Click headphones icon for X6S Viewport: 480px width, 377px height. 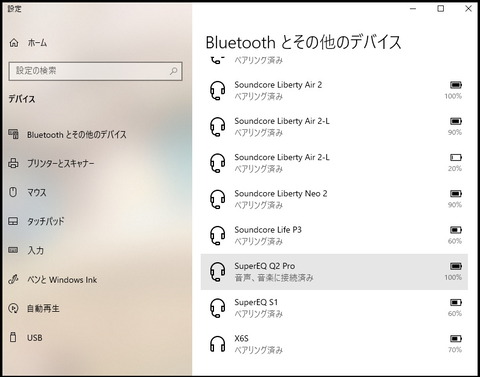pyautogui.click(x=217, y=344)
